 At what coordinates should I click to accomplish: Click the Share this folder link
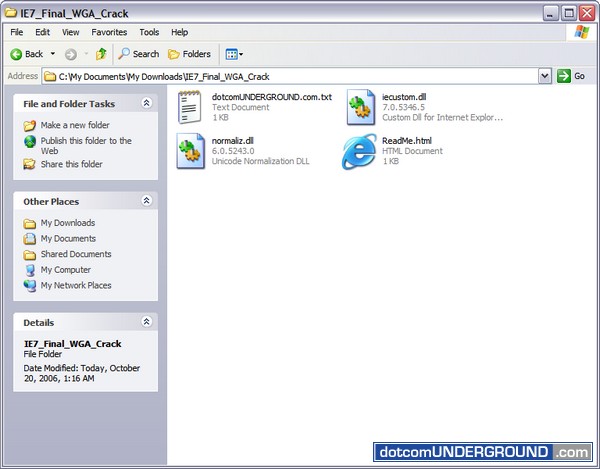[72, 164]
